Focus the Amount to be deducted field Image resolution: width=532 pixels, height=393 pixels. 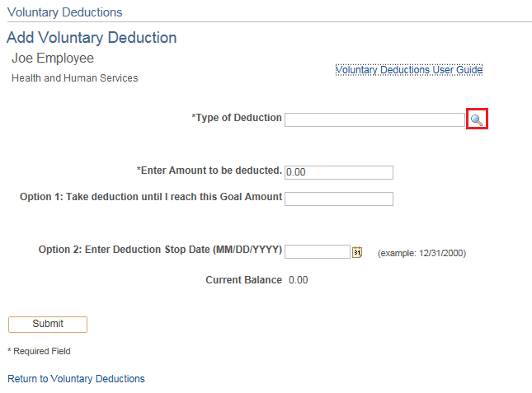338,172
